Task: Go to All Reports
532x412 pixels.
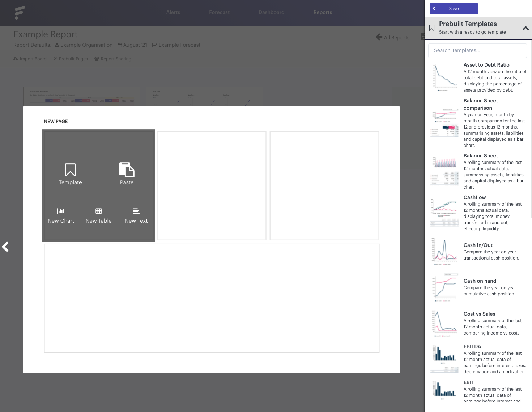Action: pyautogui.click(x=393, y=37)
